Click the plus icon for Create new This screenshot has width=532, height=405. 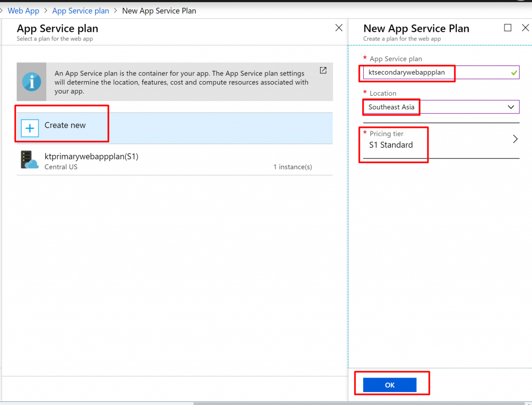click(x=30, y=128)
